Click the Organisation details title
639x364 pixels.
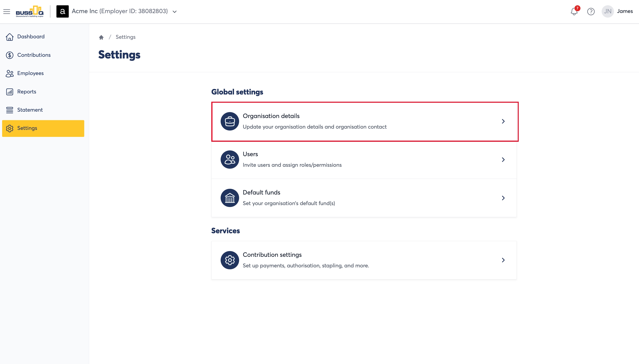pos(271,116)
